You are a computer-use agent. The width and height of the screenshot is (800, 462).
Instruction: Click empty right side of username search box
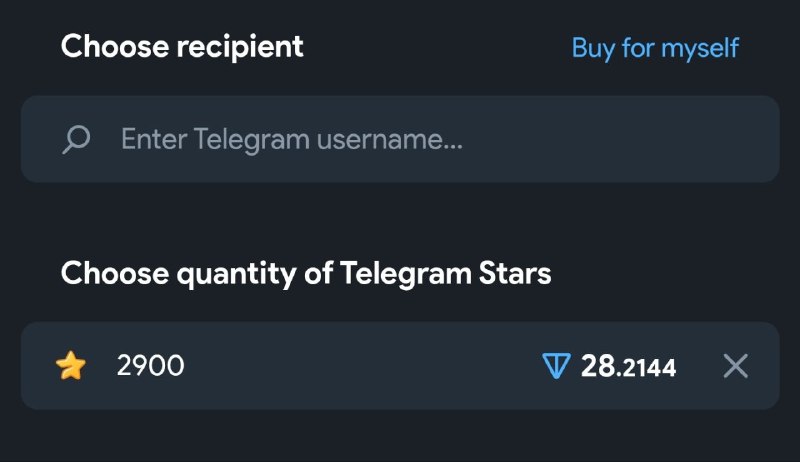(x=640, y=139)
